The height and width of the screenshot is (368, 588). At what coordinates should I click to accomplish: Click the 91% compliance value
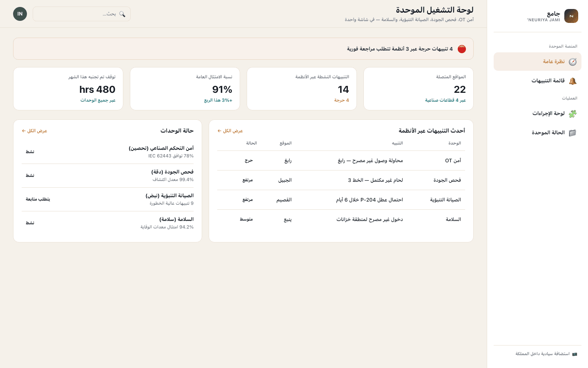(222, 90)
